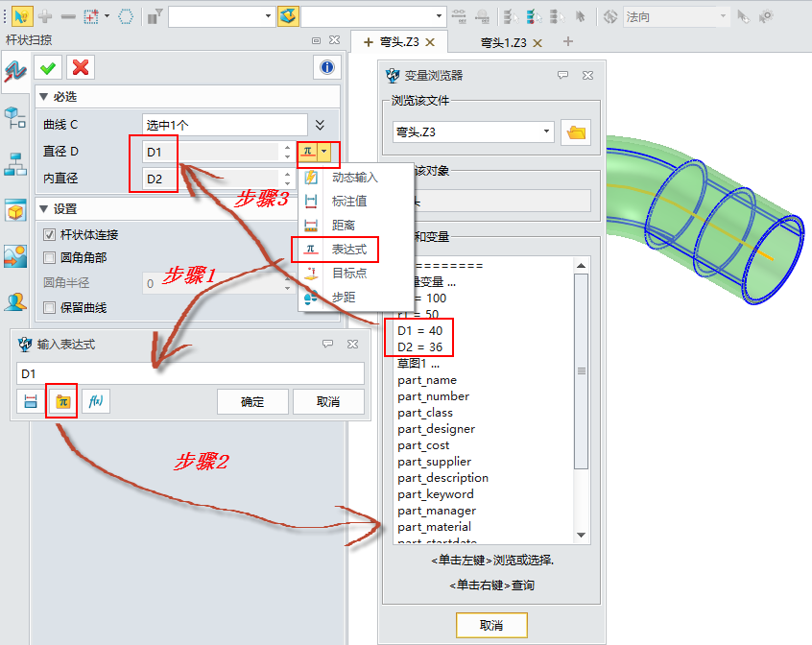Toggle the 杆状体连接 checkbox
The image size is (812, 645).
50,235
